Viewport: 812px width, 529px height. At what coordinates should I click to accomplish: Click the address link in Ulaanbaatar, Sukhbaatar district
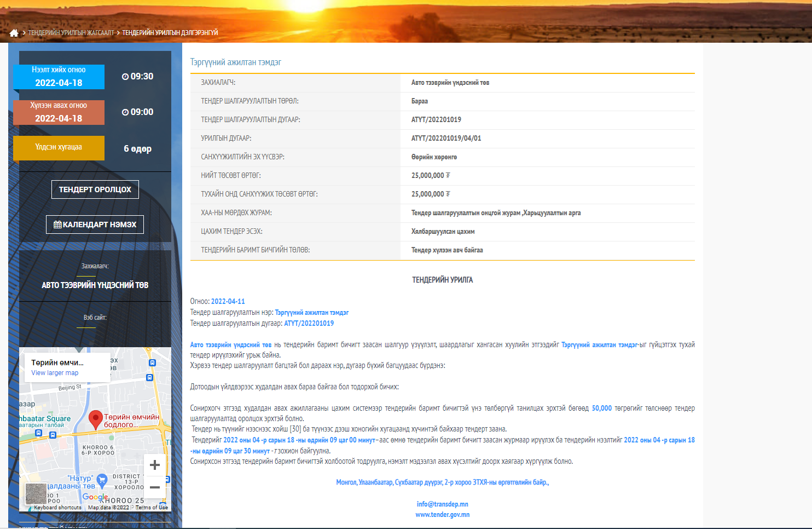(442, 482)
